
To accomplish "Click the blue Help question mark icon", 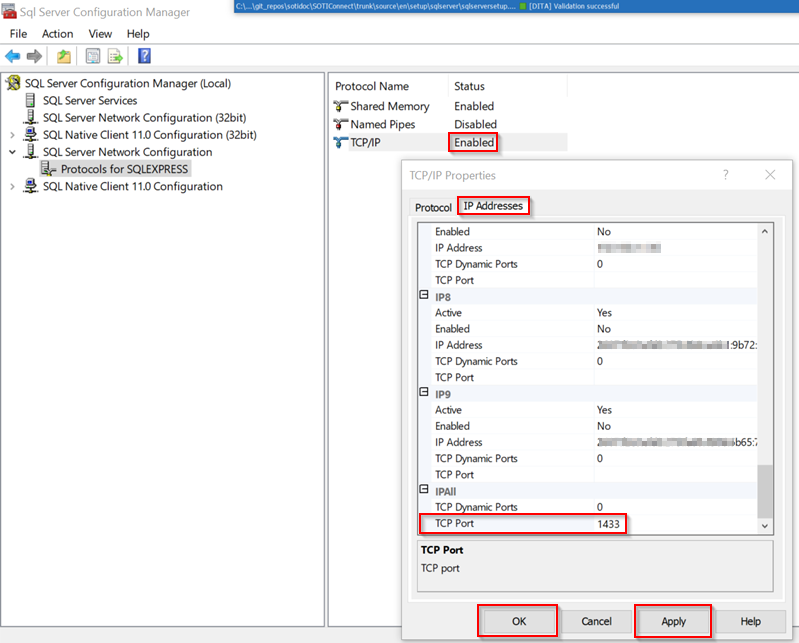I will pyautogui.click(x=145, y=56).
